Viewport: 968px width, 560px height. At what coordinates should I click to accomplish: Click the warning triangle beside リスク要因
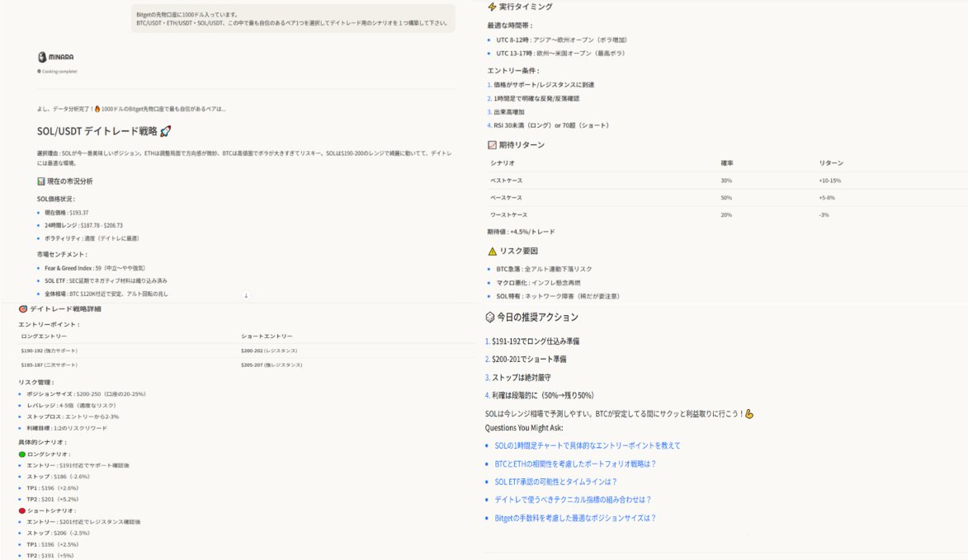pos(492,251)
